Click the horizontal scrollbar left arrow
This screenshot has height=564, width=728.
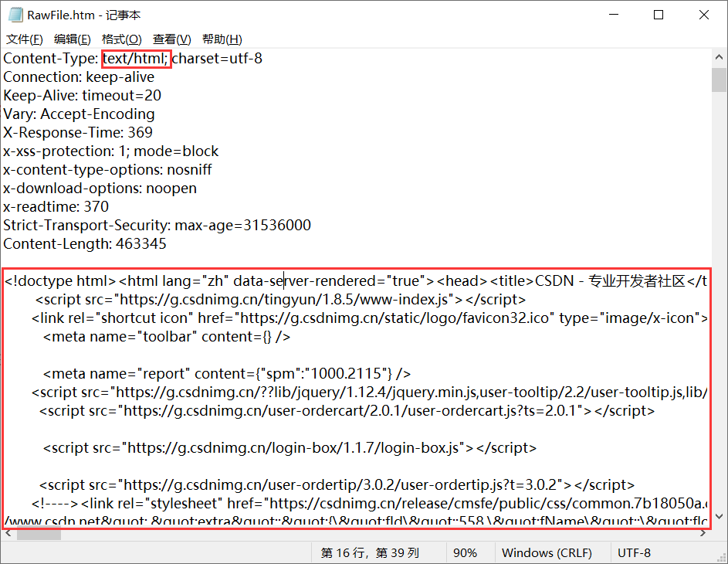pos(8,533)
